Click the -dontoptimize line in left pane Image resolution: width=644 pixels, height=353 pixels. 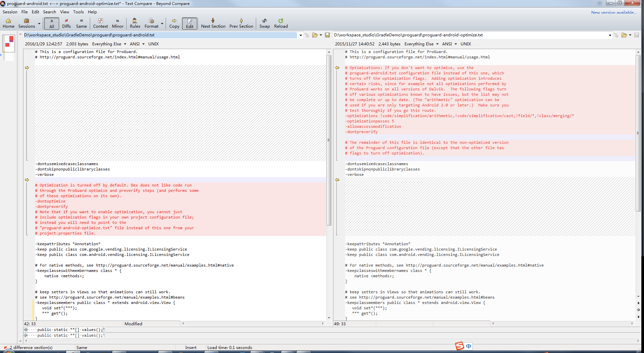[50, 201]
